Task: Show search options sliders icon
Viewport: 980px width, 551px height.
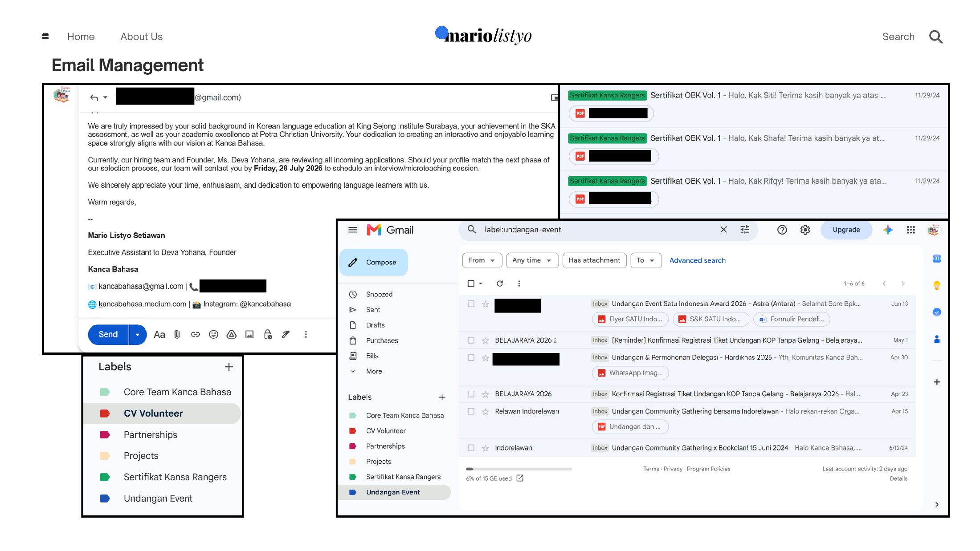Action: (745, 230)
